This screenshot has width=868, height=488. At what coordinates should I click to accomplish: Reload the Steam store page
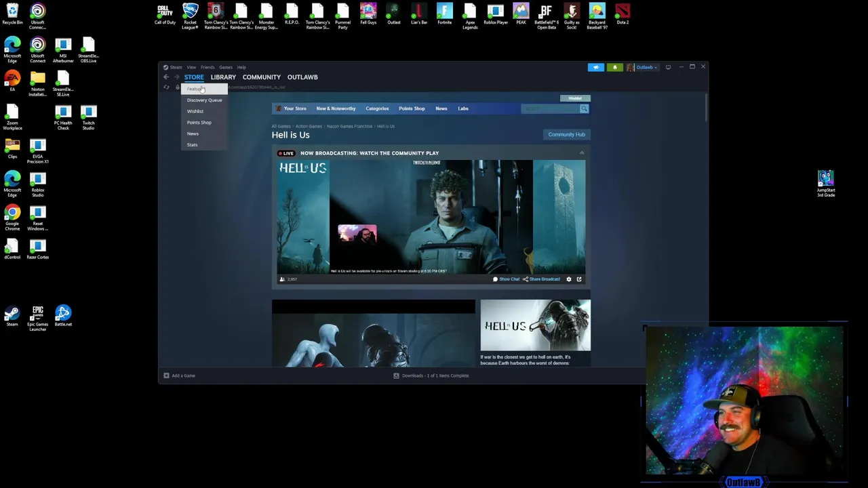pos(166,87)
